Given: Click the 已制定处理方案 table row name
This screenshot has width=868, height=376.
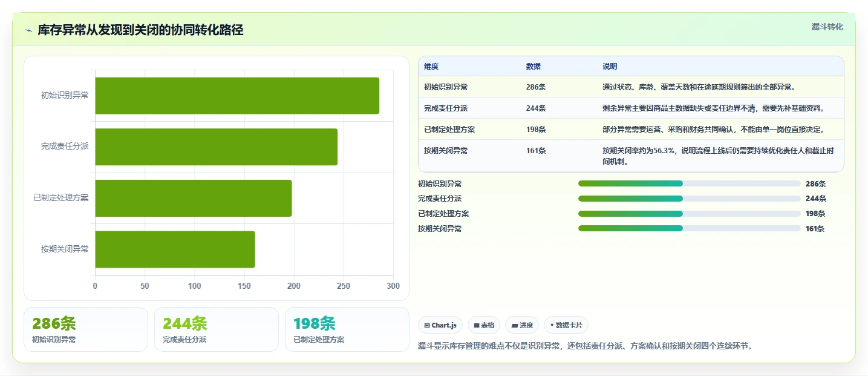Looking at the screenshot, I should (x=449, y=130).
